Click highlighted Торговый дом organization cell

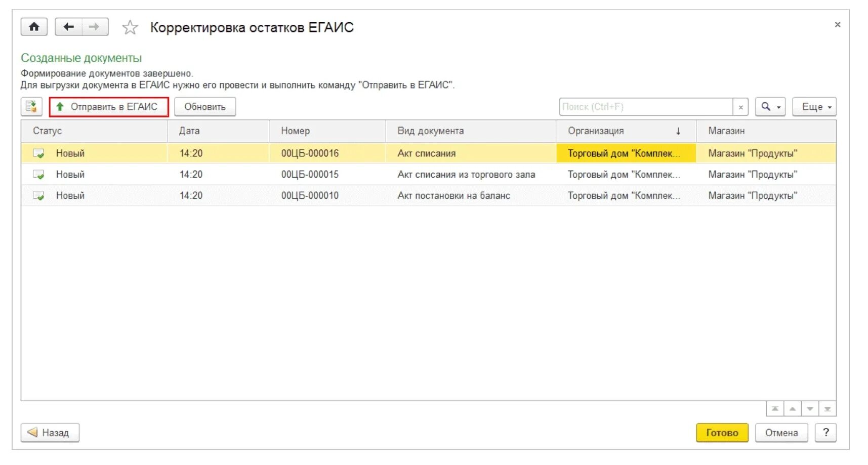[x=626, y=153]
